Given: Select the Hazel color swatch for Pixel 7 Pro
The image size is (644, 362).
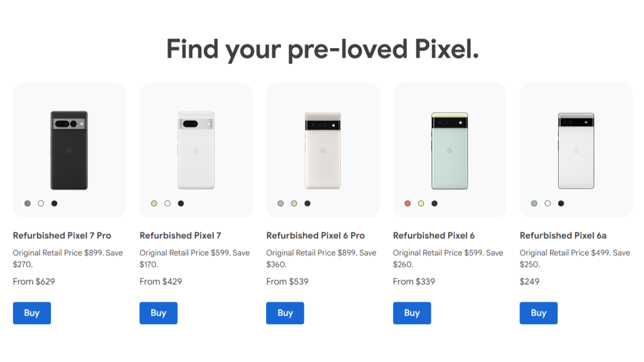Looking at the screenshot, I should point(27,203).
